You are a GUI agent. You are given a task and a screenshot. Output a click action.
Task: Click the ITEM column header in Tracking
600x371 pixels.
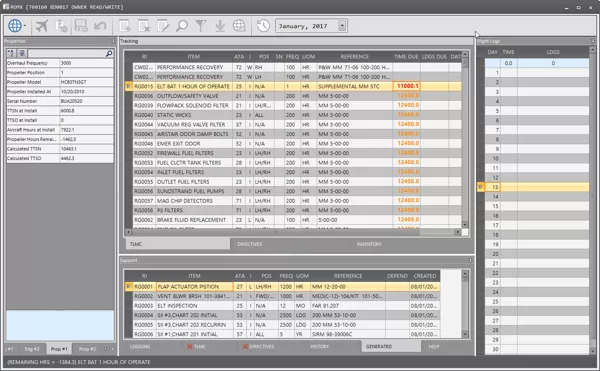coord(194,57)
